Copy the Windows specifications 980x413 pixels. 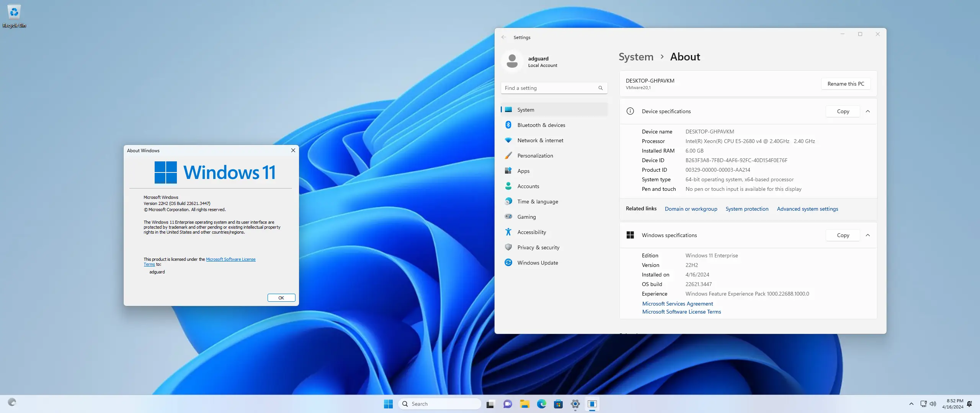pos(843,235)
